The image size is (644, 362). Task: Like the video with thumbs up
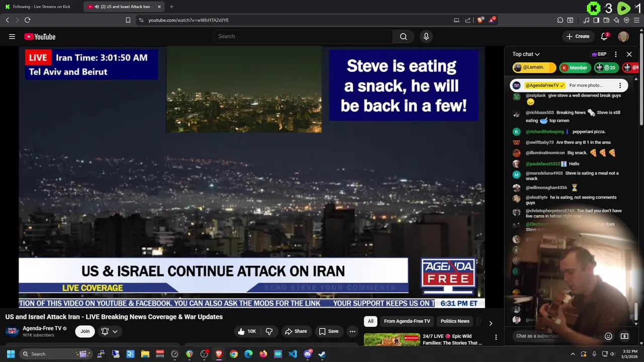point(247,331)
